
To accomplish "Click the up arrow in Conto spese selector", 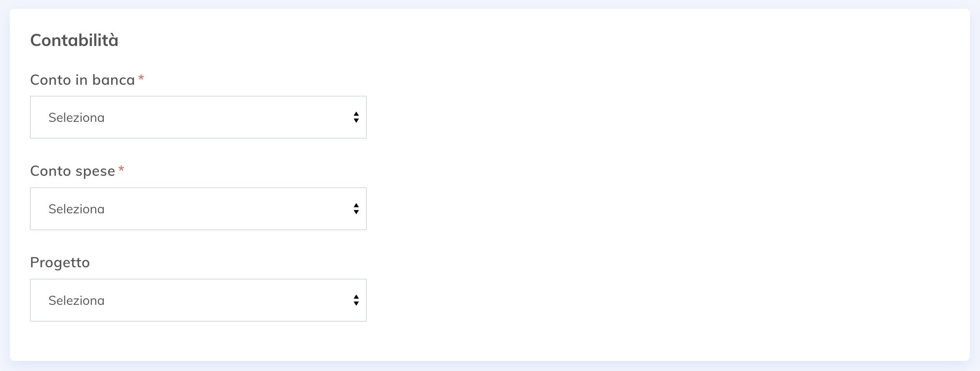I will click(x=356, y=205).
